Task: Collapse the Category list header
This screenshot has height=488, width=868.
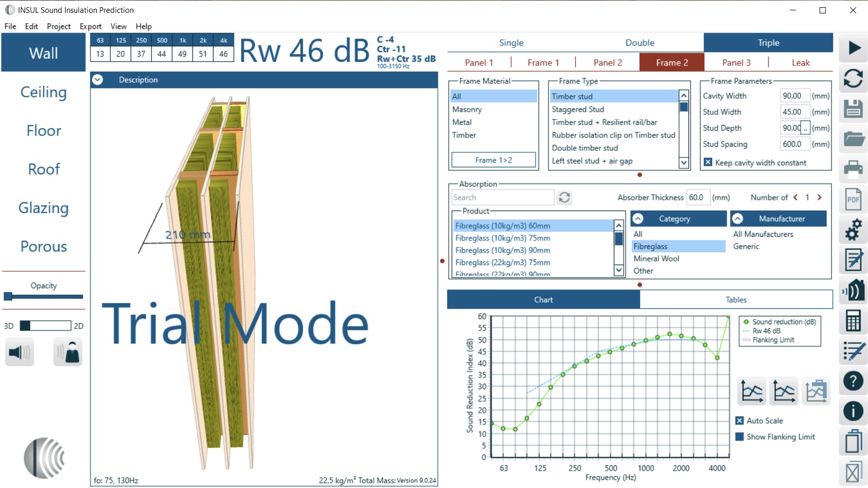Action: tap(638, 219)
